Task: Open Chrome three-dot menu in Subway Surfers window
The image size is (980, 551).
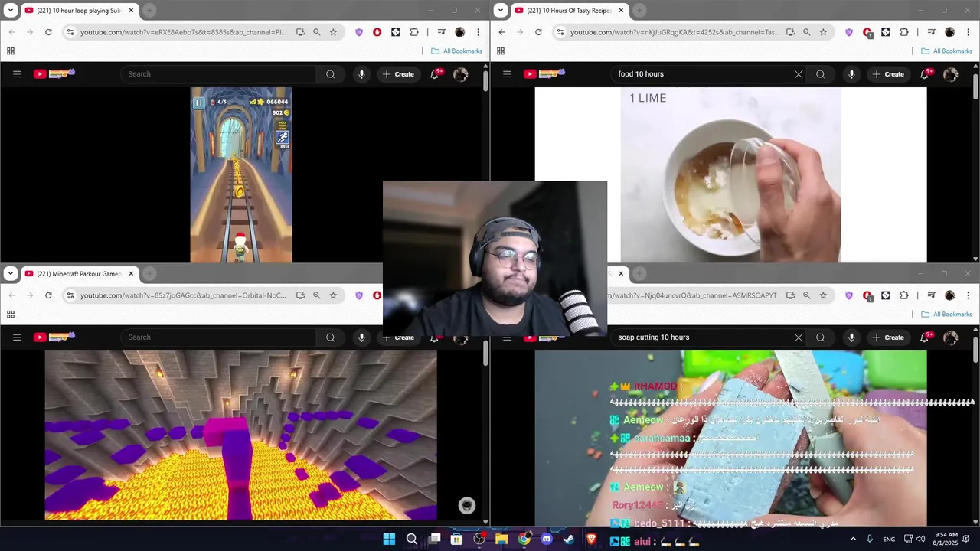Action: pyautogui.click(x=479, y=32)
